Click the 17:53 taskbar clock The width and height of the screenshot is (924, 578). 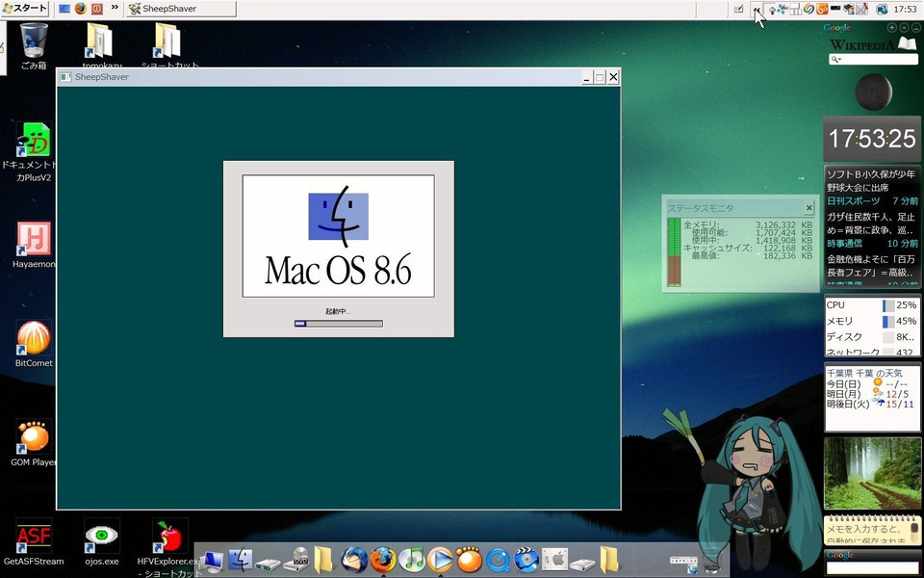[905, 9]
